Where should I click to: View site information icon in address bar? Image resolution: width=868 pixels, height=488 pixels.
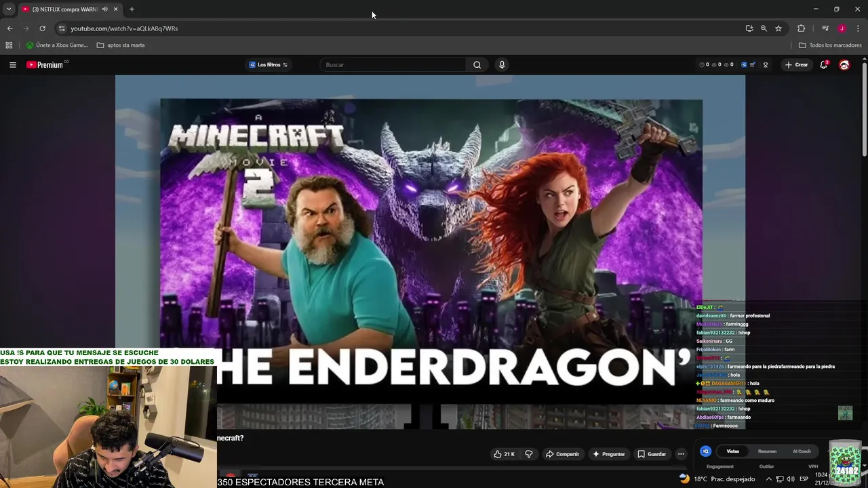[62, 28]
